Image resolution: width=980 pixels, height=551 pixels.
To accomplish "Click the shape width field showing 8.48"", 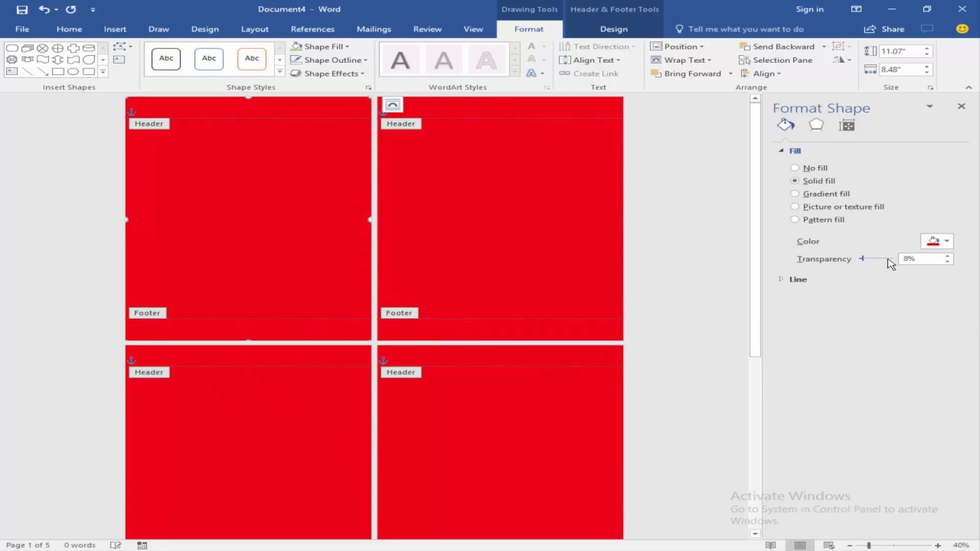I will 902,70.
